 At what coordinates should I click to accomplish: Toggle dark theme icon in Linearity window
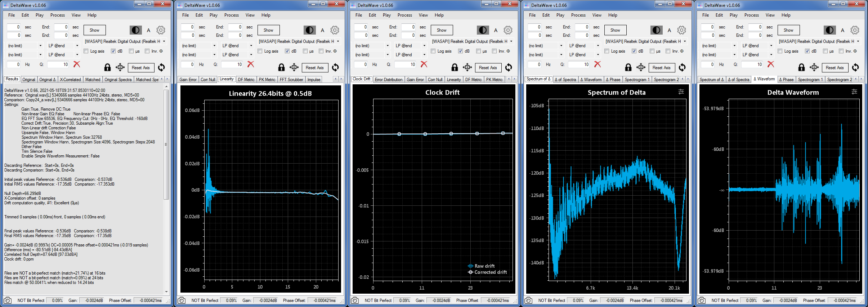(309, 30)
